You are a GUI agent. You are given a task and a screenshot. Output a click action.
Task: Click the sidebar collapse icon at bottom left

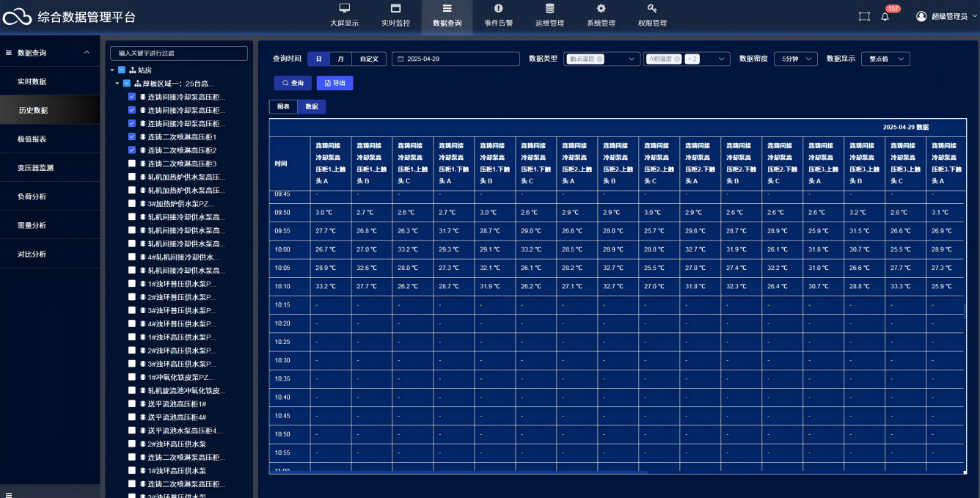(9, 494)
